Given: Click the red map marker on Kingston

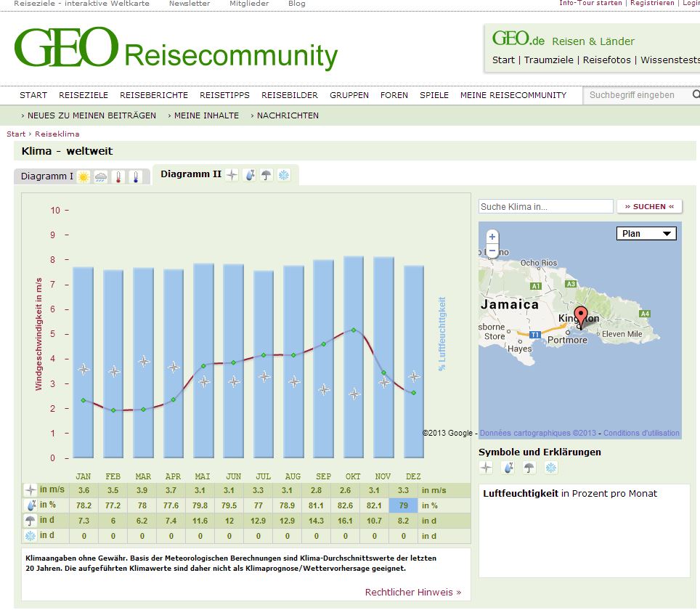Looking at the screenshot, I should click(580, 317).
